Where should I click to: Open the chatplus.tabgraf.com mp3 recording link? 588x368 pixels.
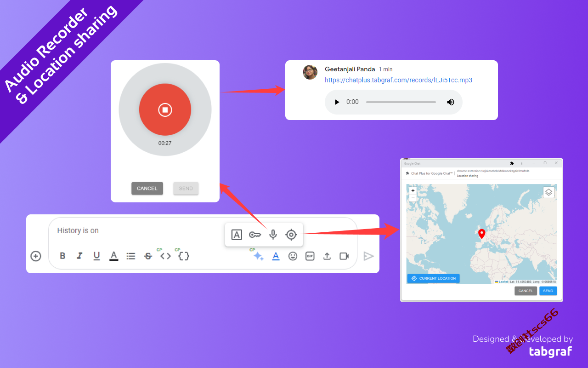click(398, 80)
